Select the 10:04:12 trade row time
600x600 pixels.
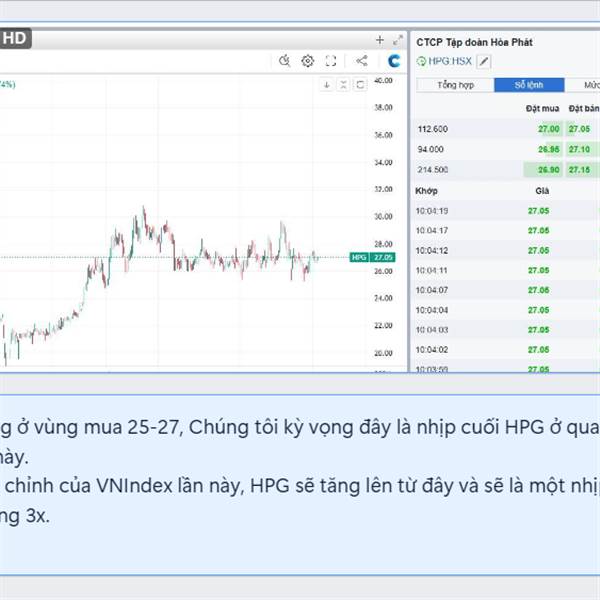pyautogui.click(x=432, y=251)
